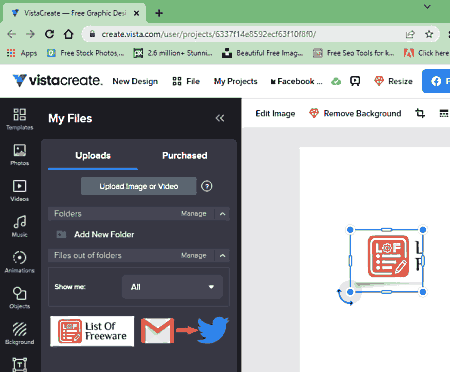
Task: Switch to the Uploads tab
Action: (x=93, y=156)
